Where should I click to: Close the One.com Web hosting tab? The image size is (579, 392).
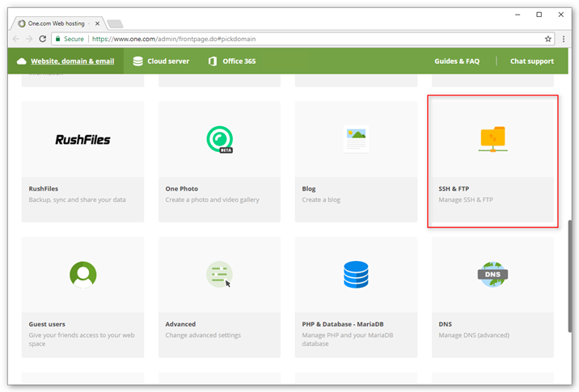(97, 23)
